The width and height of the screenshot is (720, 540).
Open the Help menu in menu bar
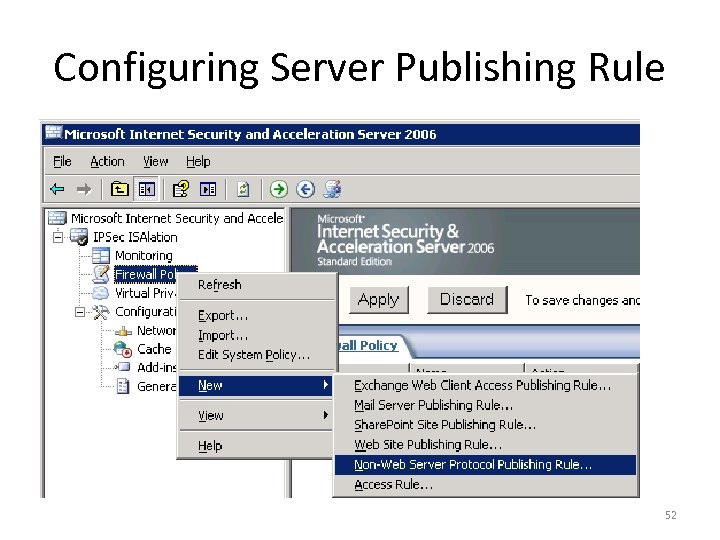pyautogui.click(x=198, y=162)
